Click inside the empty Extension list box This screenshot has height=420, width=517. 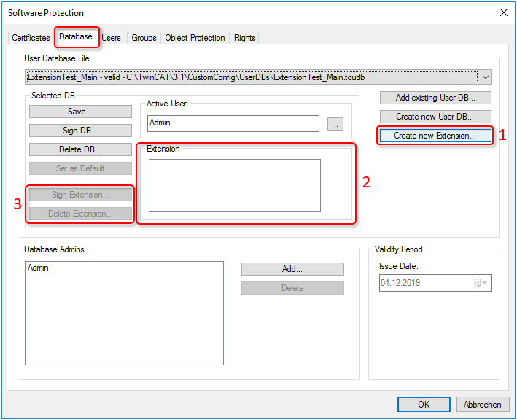[234, 186]
